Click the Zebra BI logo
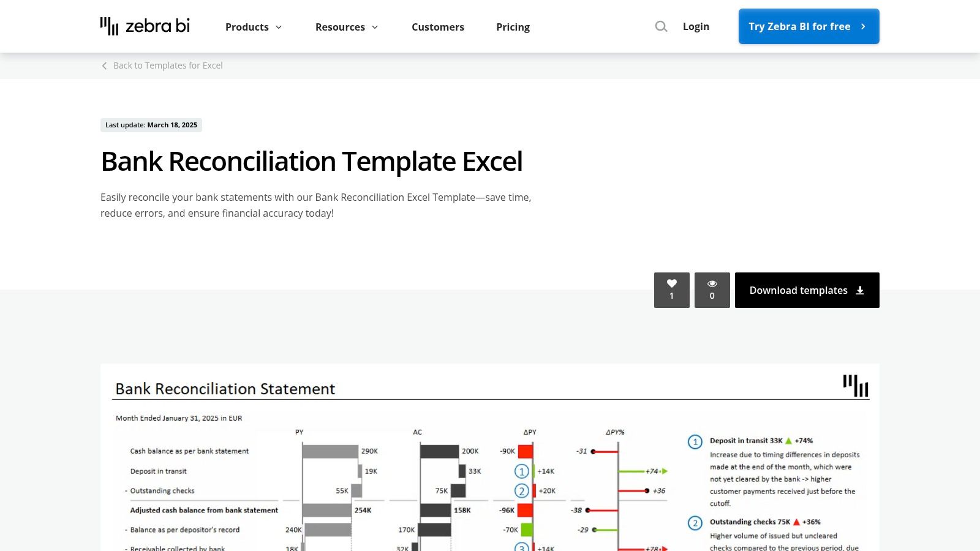Image resolution: width=980 pixels, height=551 pixels. pos(145,26)
